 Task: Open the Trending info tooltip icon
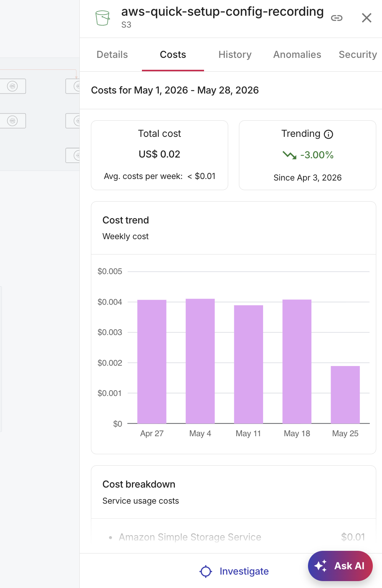pos(328,134)
